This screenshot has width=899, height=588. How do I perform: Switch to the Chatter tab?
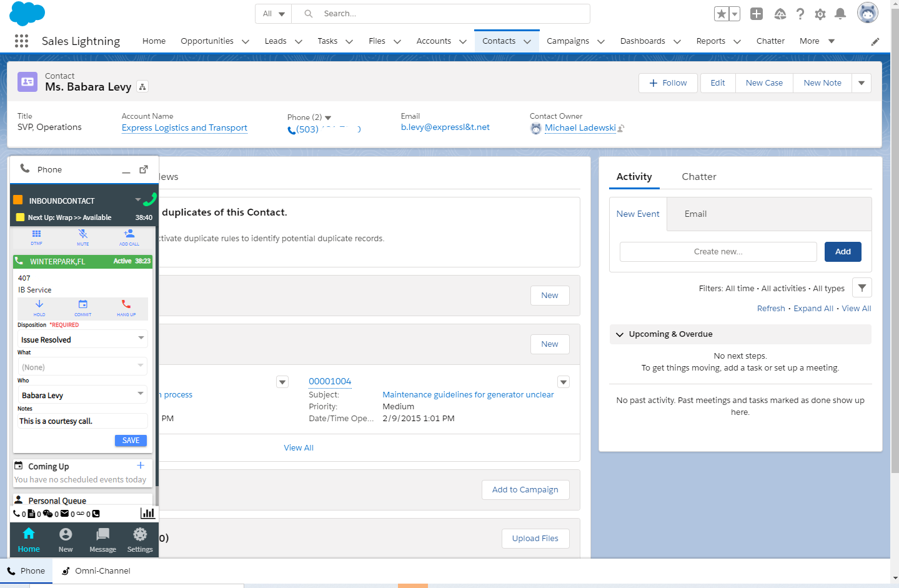(x=698, y=177)
